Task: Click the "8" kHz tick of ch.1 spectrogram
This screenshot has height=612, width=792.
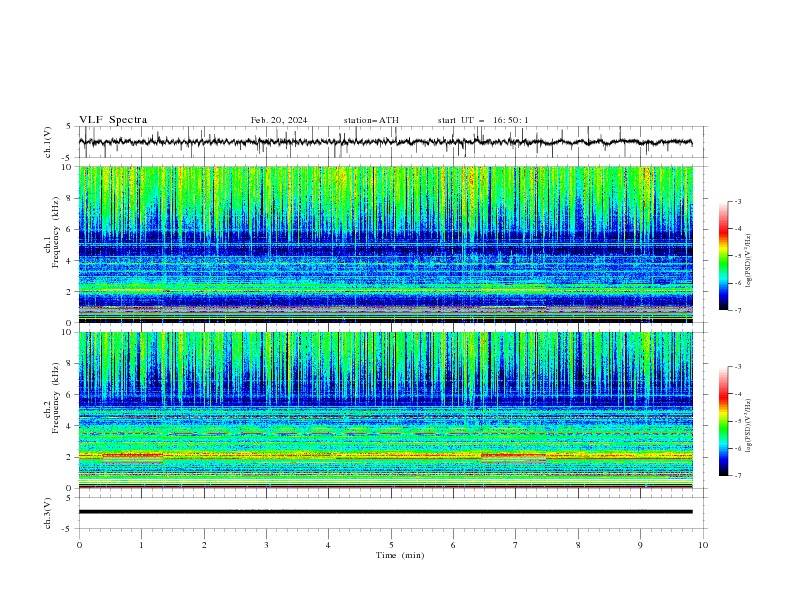Action: click(70, 198)
